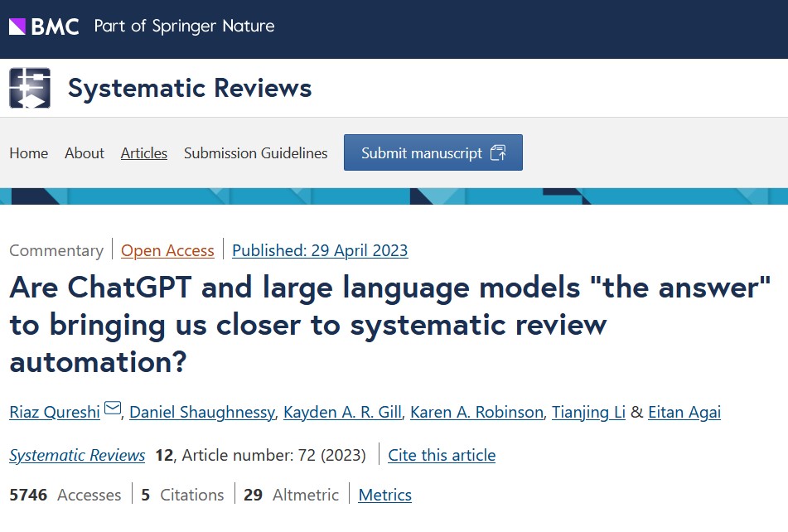
Task: Click the email envelope icon next to Riaz Qureshi
Action: 113,408
